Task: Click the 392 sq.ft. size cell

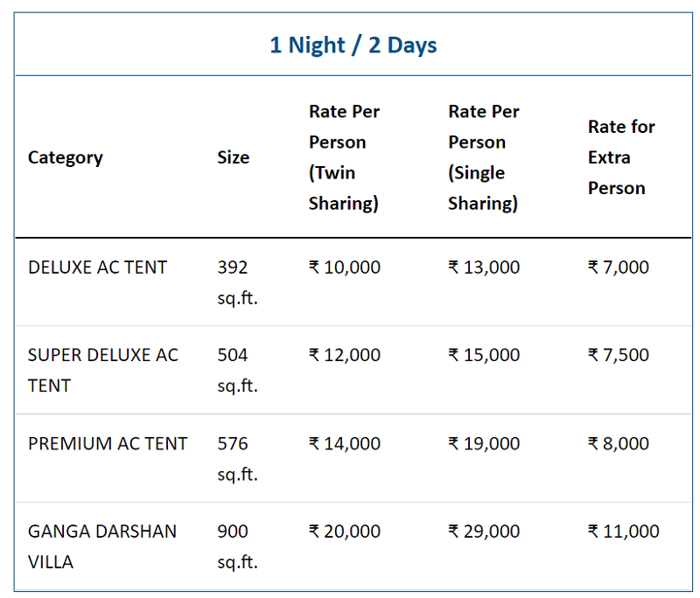Action: coord(237,282)
